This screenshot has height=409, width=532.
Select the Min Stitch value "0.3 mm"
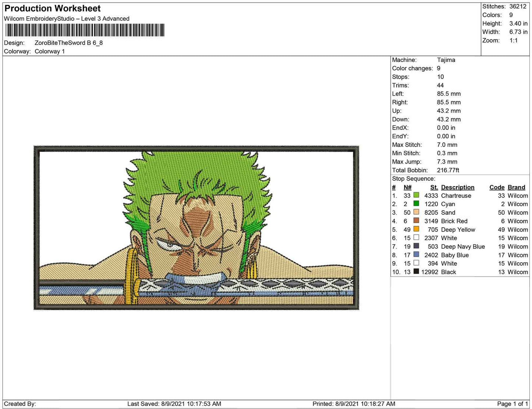(x=447, y=153)
